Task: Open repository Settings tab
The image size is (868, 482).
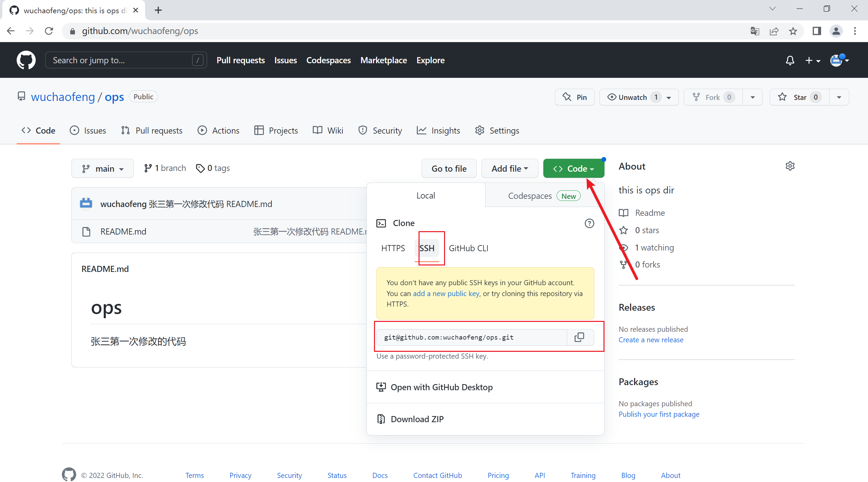Action: pos(497,131)
